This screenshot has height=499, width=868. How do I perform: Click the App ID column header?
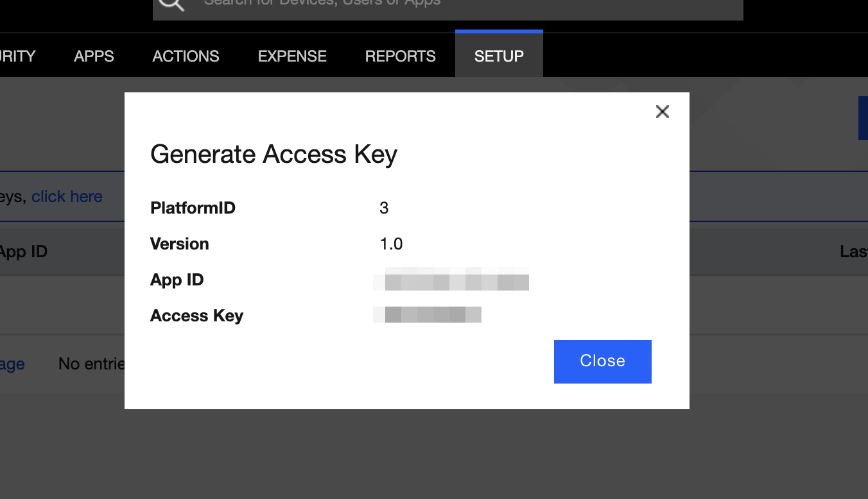(24, 251)
